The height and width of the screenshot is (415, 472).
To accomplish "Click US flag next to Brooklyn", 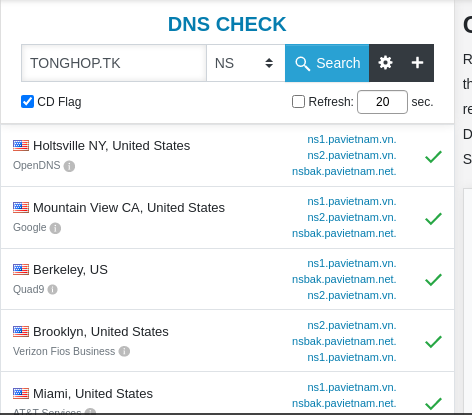I will pyautogui.click(x=21, y=331).
